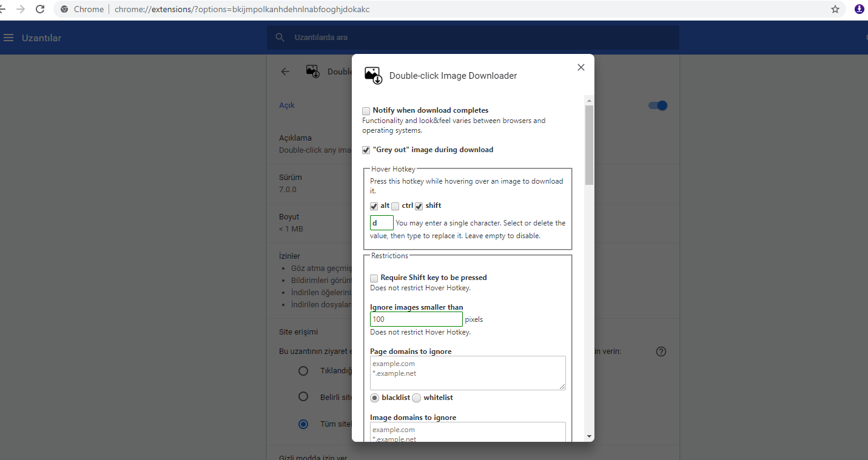Close the options dialog
The width and height of the screenshot is (868, 460).
[581, 67]
